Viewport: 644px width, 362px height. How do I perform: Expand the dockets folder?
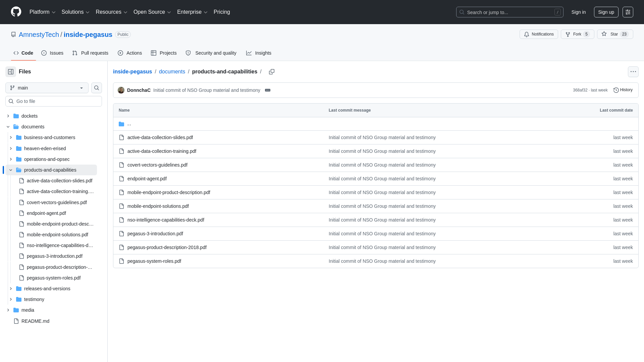point(8,116)
